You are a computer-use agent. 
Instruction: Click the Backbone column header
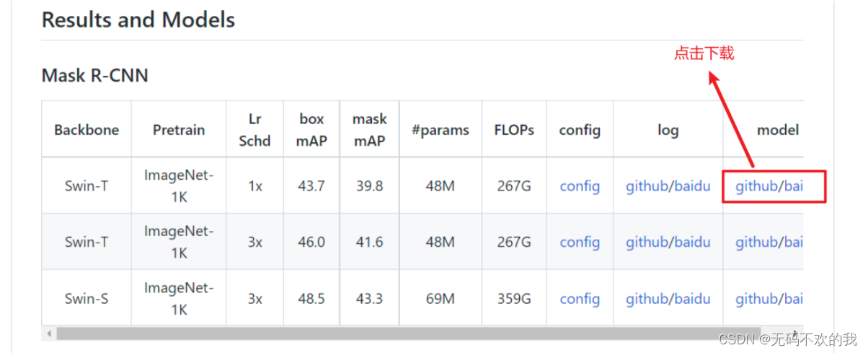click(87, 130)
